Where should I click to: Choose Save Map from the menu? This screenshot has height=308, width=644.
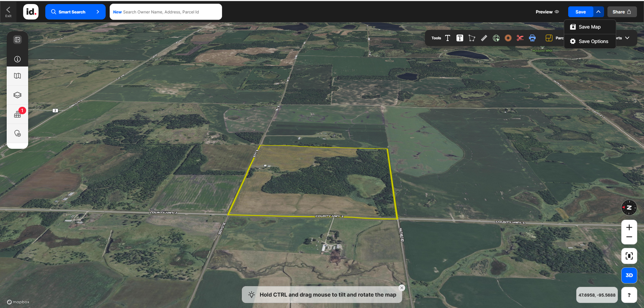589,27
